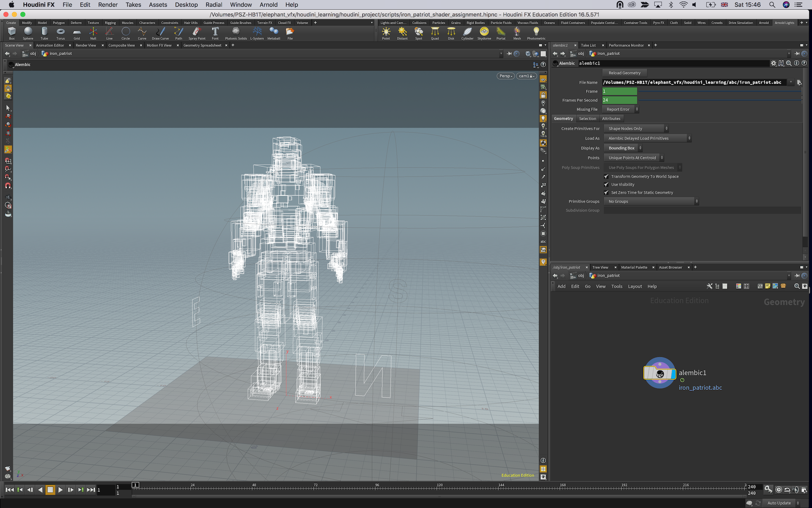
Task: Play the timeline in reverse
Action: click(40, 490)
